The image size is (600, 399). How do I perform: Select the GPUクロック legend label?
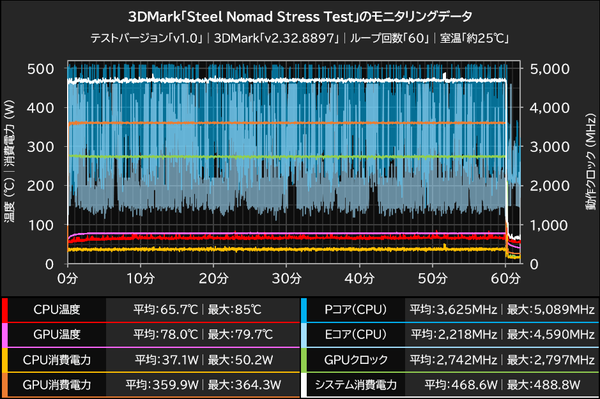356,360
